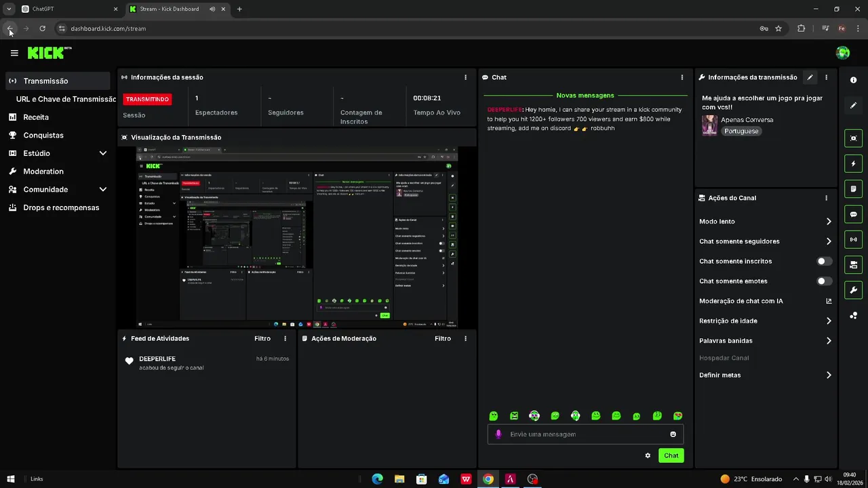Click DEEPERLIFE in the activity feed

157,359
